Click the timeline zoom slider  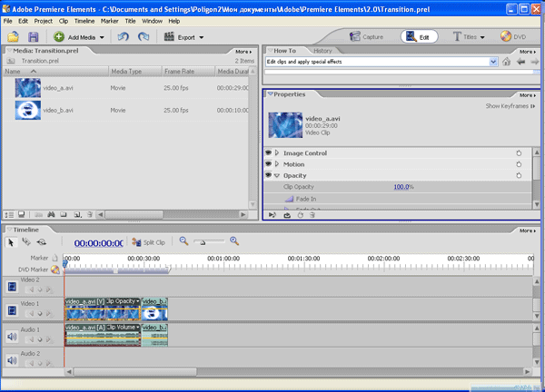(203, 242)
